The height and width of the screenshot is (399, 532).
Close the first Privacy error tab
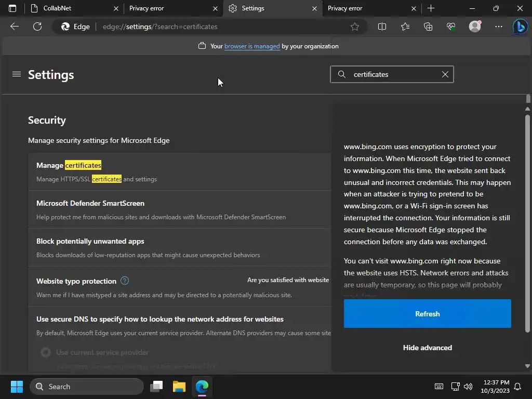tap(215, 8)
